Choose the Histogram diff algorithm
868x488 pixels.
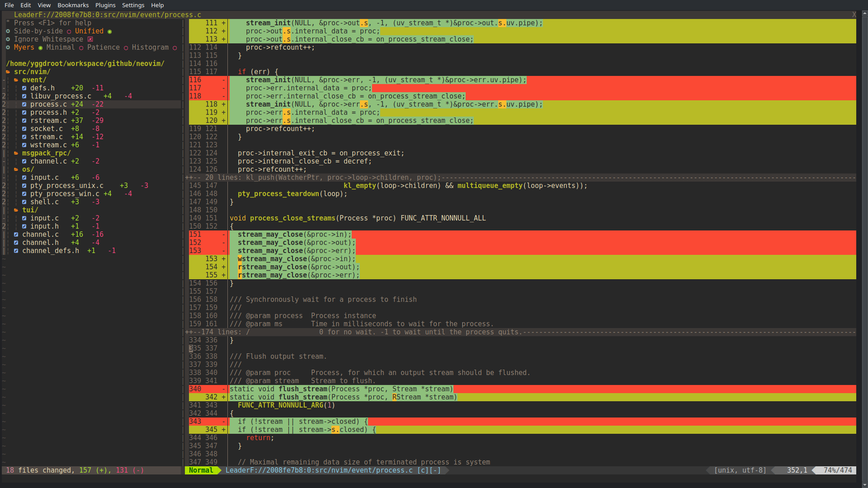[175, 48]
